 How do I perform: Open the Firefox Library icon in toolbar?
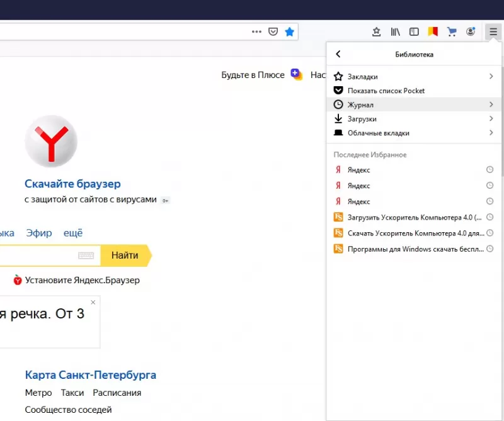point(395,31)
